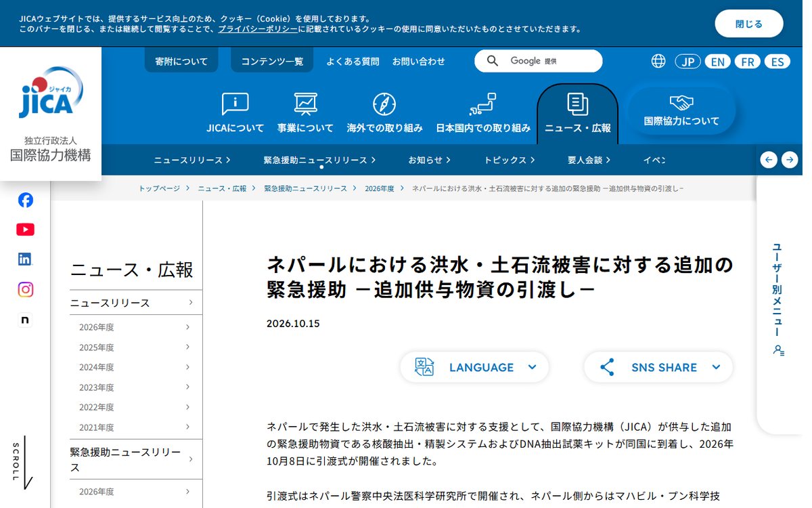
Task: Click the 事業について presentation icon
Action: [x=306, y=104]
